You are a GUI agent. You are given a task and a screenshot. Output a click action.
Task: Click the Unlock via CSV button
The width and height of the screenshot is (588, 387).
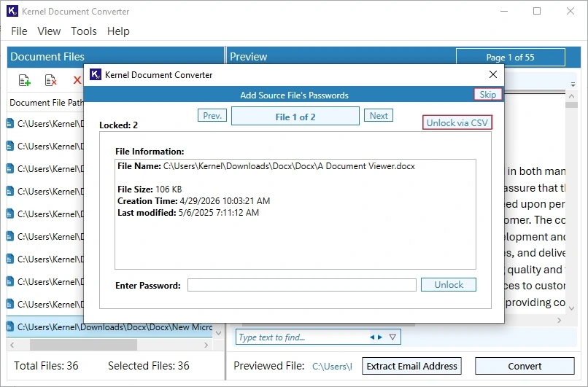(457, 122)
